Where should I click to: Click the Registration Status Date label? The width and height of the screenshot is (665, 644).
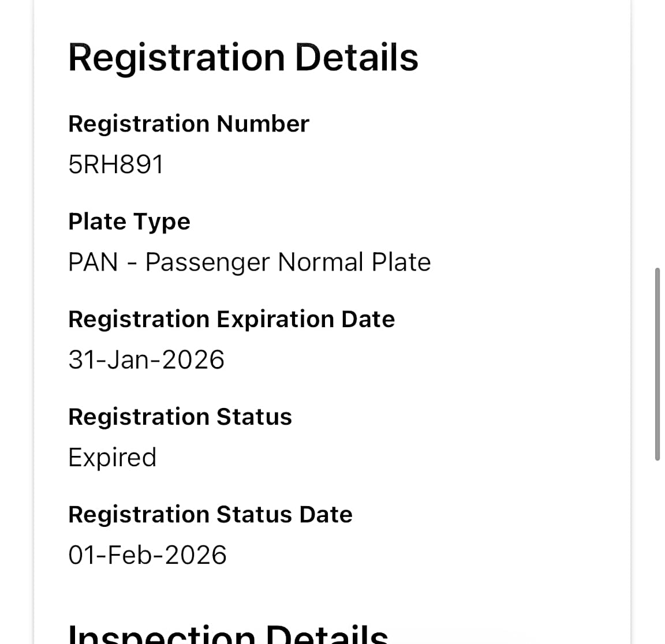(x=210, y=514)
